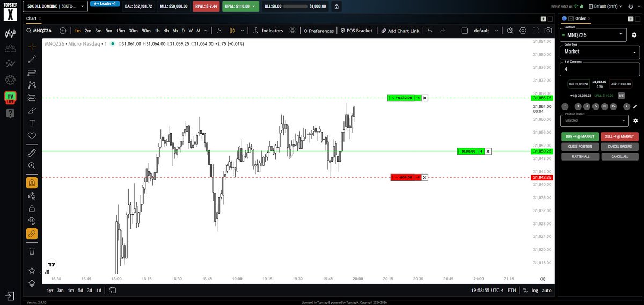The width and height of the screenshot is (644, 305).
Task: Click the logout icon at sidebar bottom
Action: (x=10, y=295)
